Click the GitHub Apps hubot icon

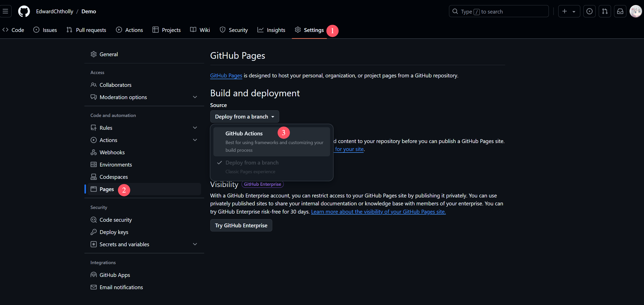click(x=94, y=275)
